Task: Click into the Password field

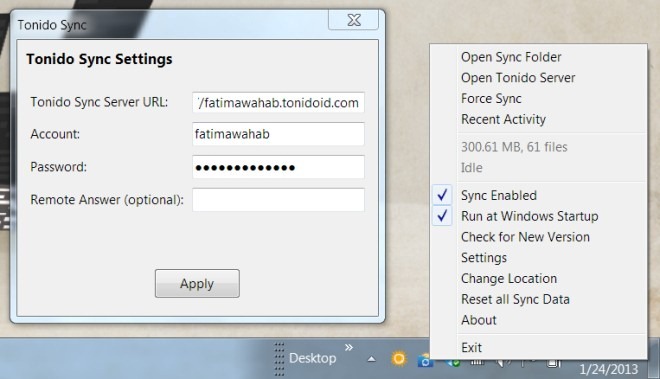Action: coord(278,167)
